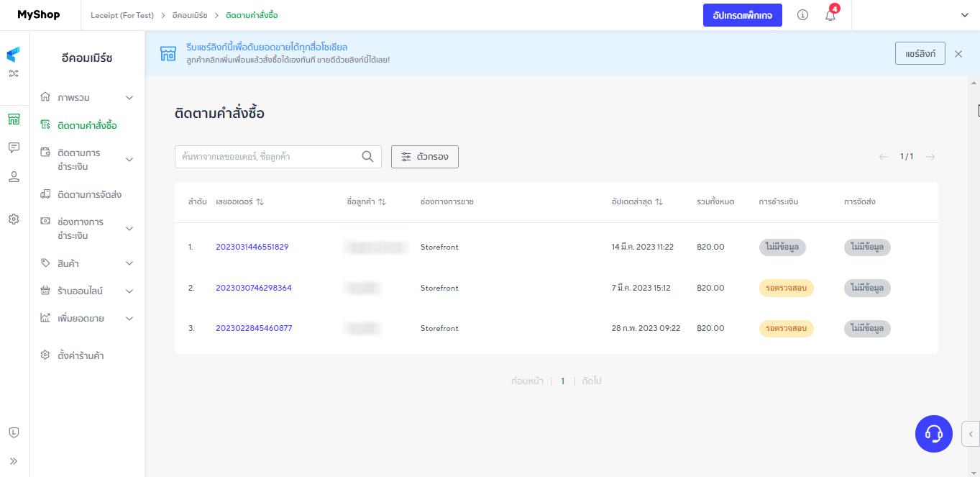Open the person profile icon in rail
This screenshot has width=980, height=477.
(14, 177)
